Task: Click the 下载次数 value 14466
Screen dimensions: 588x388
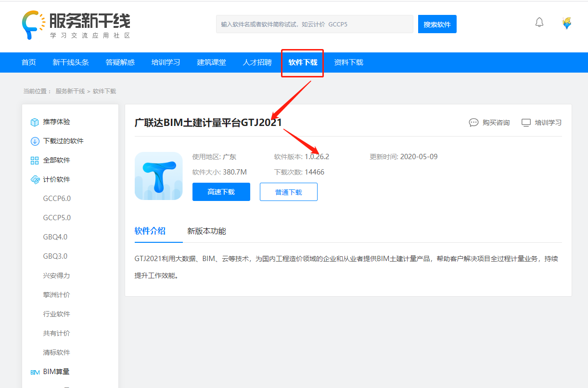Action: point(314,172)
